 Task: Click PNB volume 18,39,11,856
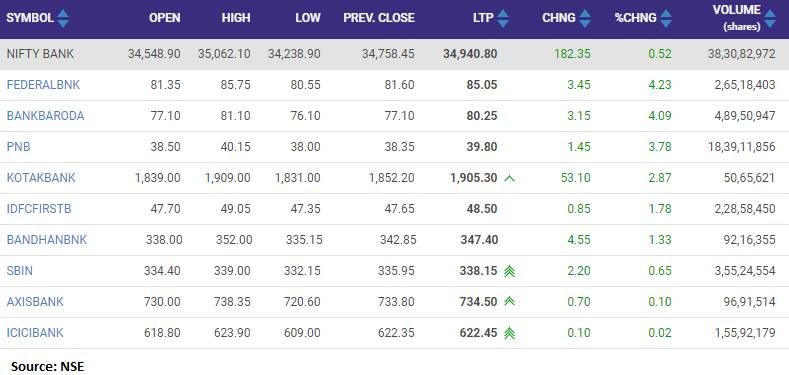(x=743, y=147)
